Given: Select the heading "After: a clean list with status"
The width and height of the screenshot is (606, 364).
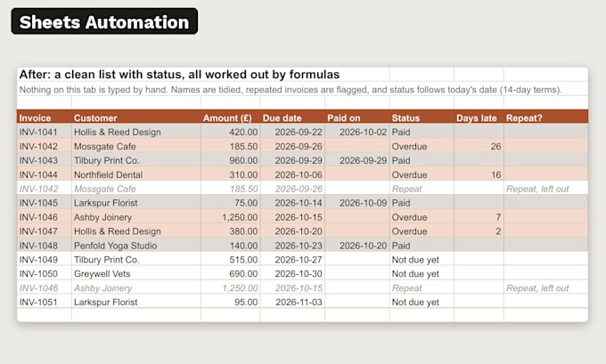Looking at the screenshot, I should pos(179,74).
